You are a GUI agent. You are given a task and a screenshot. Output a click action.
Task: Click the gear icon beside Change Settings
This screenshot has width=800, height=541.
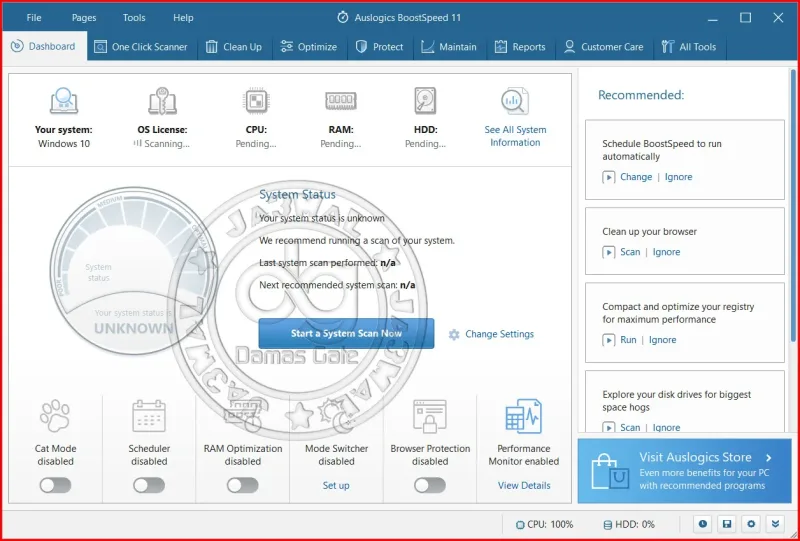click(x=454, y=334)
